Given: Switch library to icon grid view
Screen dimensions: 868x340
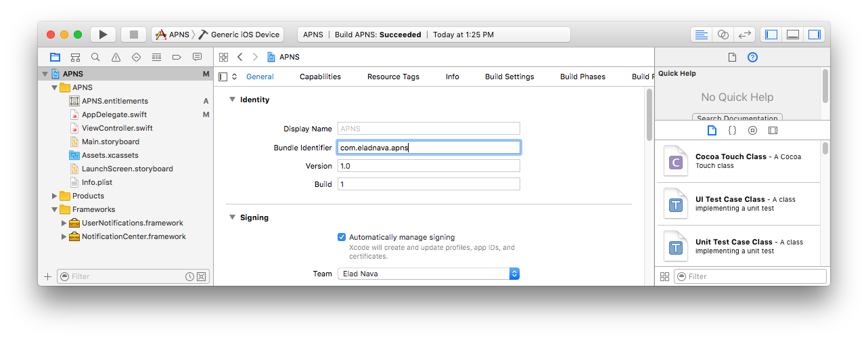Looking at the screenshot, I should click(x=664, y=276).
